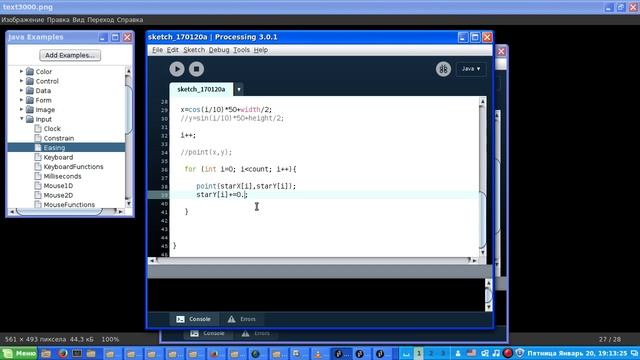This screenshot has width=640, height=360.
Task: Open the Clock example
Action: pyautogui.click(x=48, y=129)
